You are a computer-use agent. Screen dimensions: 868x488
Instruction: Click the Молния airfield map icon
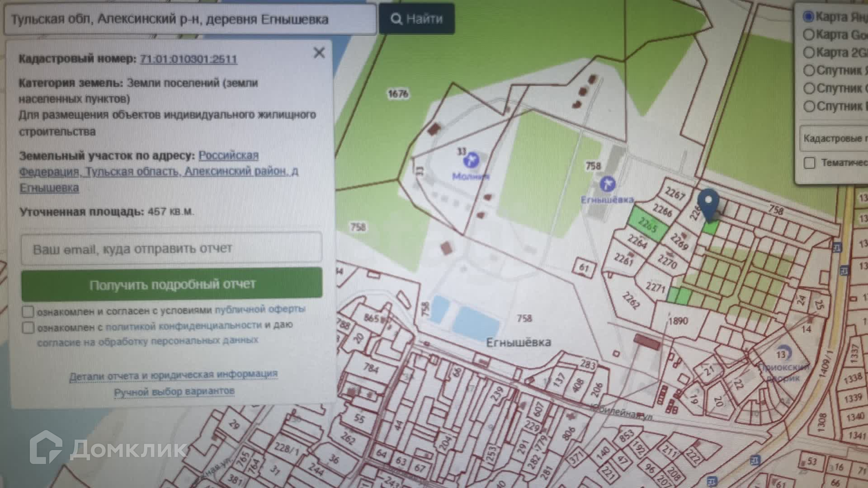(x=472, y=160)
